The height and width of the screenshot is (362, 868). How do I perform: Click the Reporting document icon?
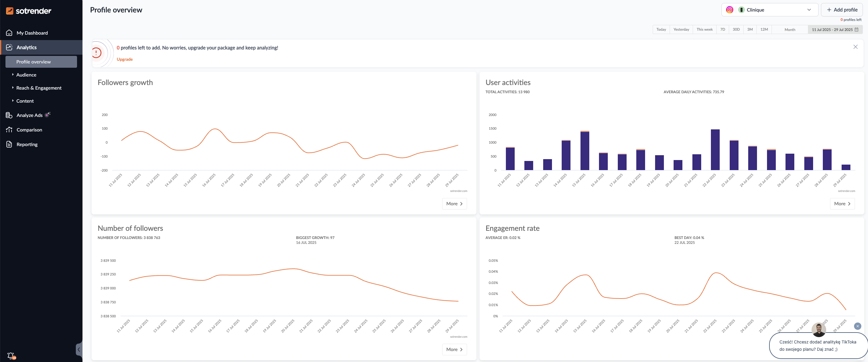[9, 144]
